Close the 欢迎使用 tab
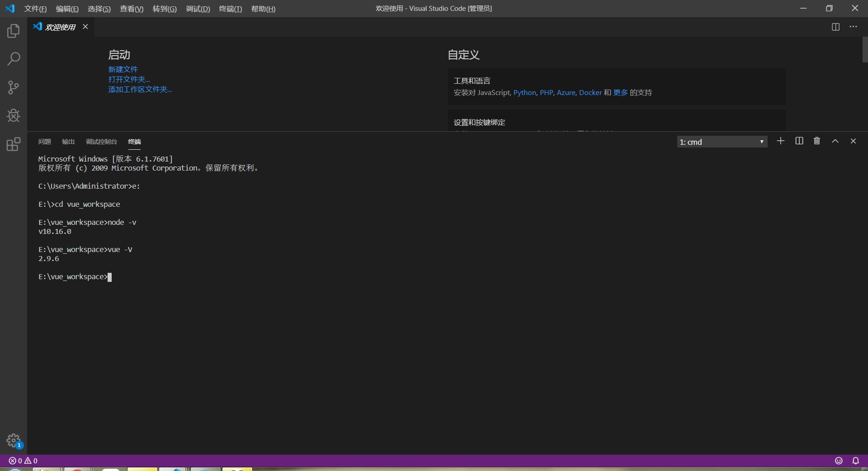 85,27
